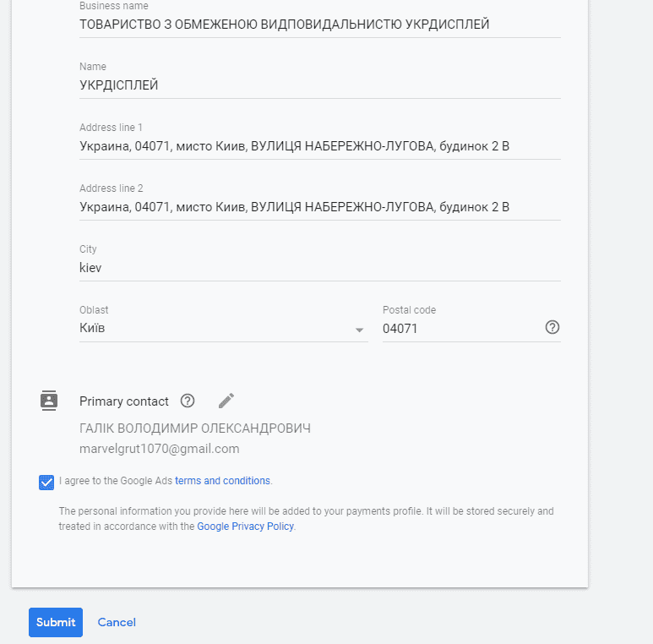
Task: Open the Oblast selector showing Київ
Action: click(224, 328)
